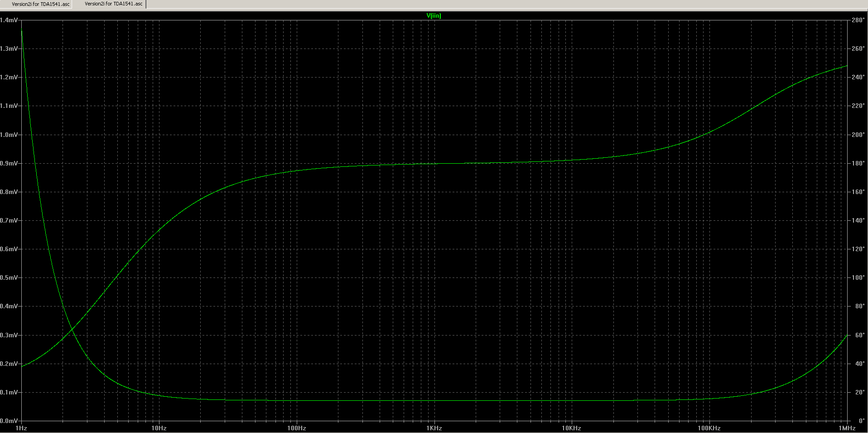Click the V(iin) trace label

[434, 15]
